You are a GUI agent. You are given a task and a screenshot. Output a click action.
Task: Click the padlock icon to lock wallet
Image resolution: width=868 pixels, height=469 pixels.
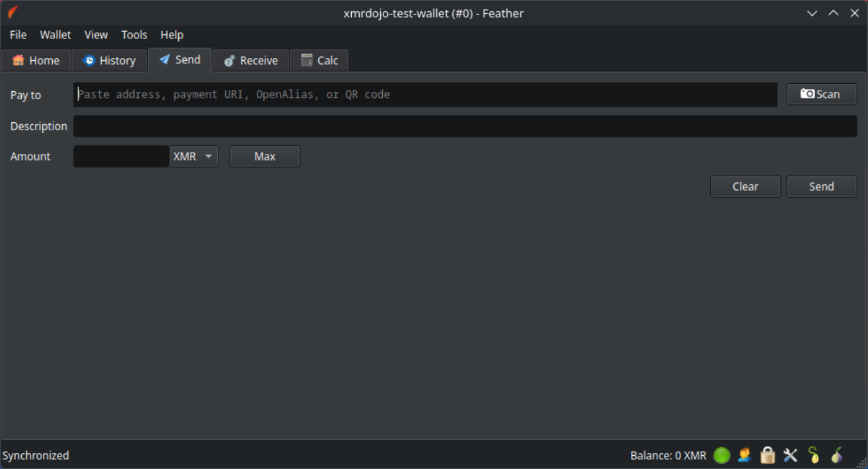[x=767, y=455]
